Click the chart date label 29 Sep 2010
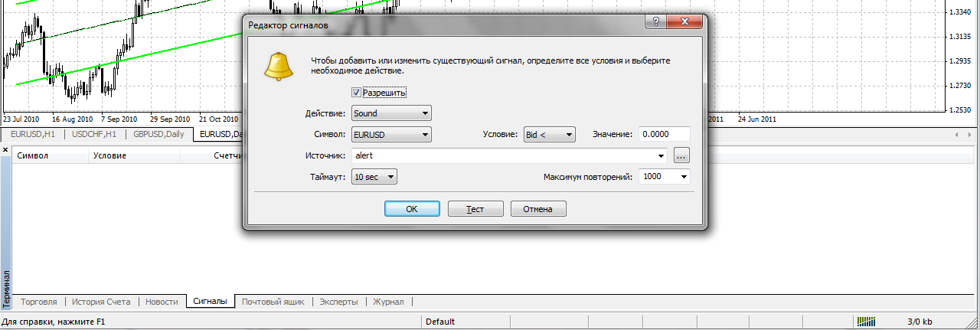 (x=170, y=119)
